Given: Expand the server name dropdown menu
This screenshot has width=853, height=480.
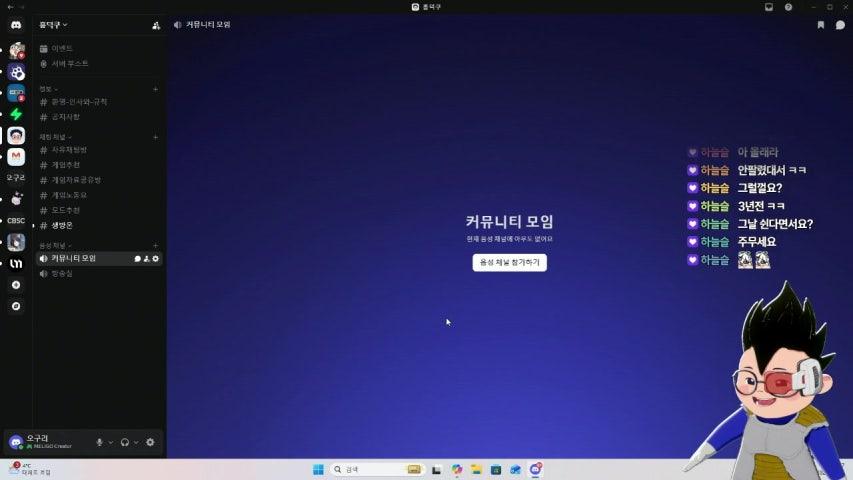Looking at the screenshot, I should (53, 25).
